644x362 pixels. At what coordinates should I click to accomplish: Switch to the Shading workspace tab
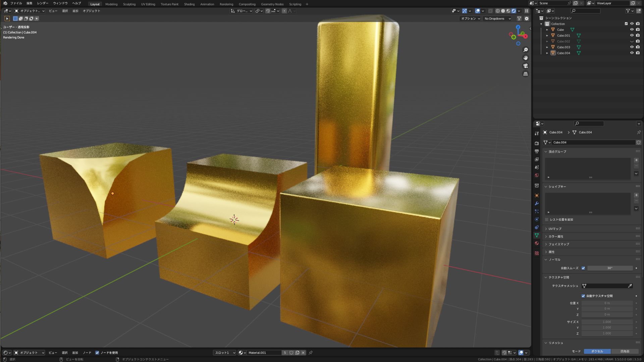tap(189, 4)
